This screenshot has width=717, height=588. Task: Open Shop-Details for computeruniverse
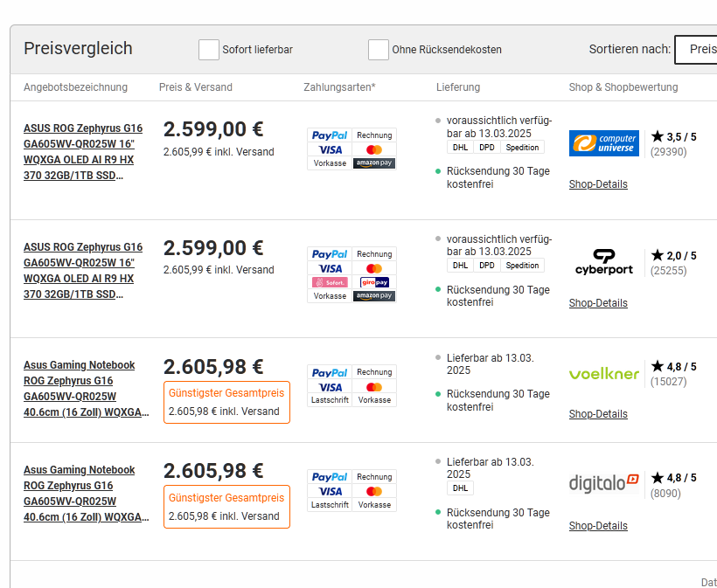(x=598, y=184)
